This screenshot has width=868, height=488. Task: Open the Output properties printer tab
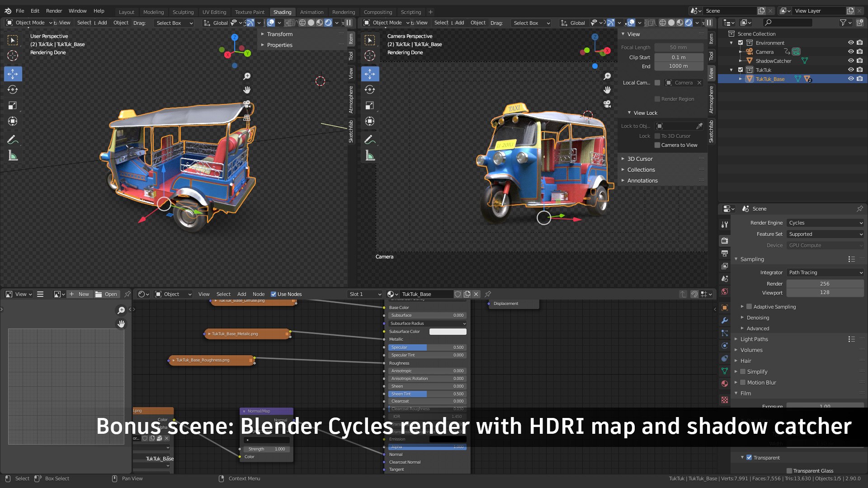tap(725, 253)
